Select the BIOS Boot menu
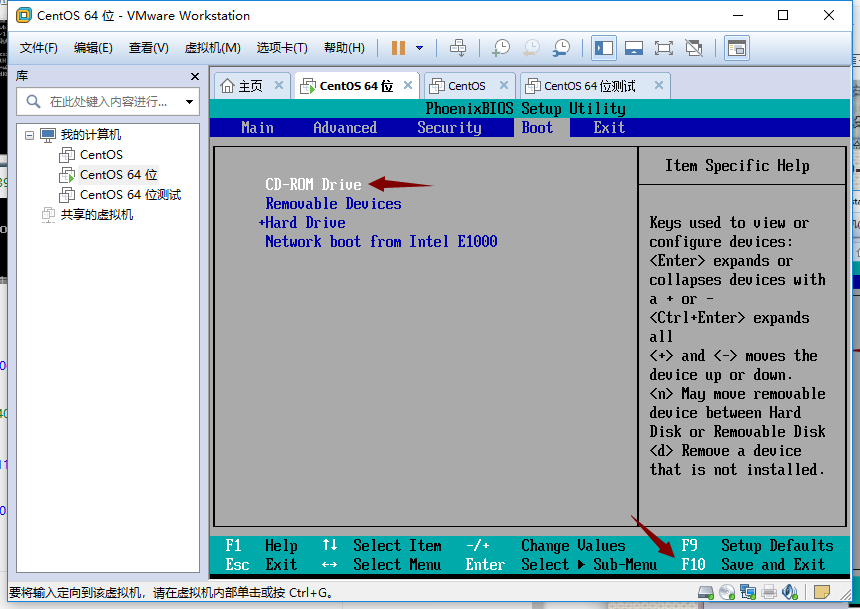The height and width of the screenshot is (609, 860). (x=537, y=128)
